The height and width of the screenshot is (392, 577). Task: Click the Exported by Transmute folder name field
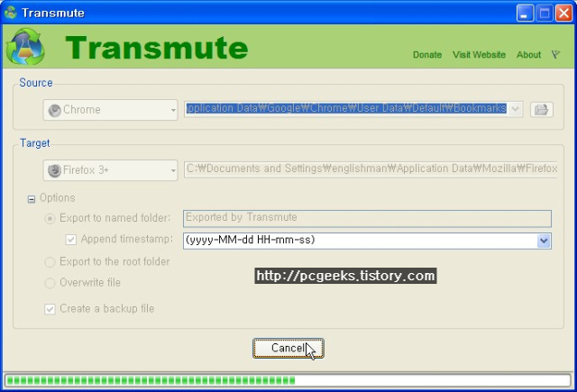pyautogui.click(x=367, y=218)
